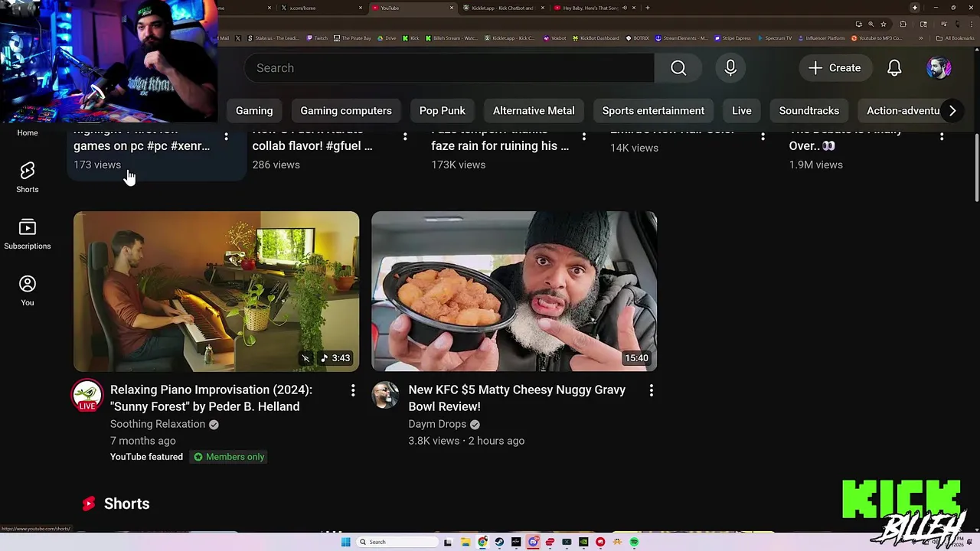Viewport: 980px width, 551px height.
Task: Click the 15:40 duration badge
Action: (x=636, y=358)
